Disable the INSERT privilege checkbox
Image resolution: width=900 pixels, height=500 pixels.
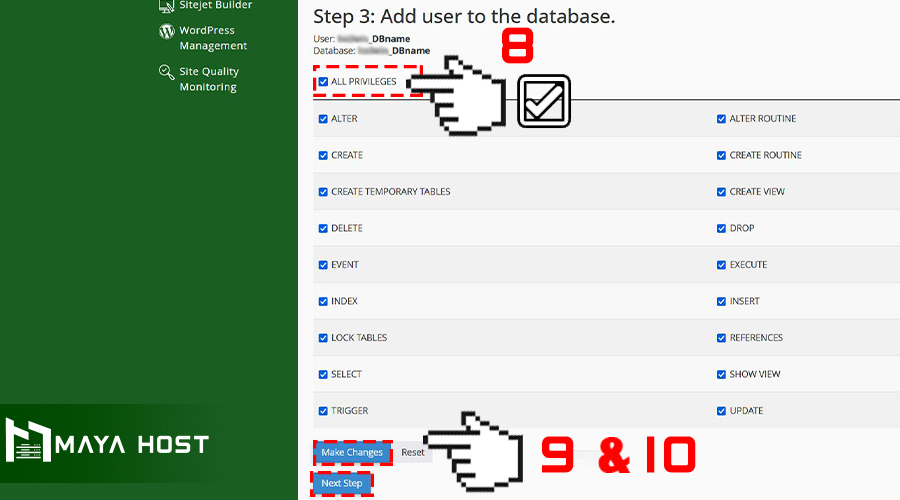pos(721,301)
